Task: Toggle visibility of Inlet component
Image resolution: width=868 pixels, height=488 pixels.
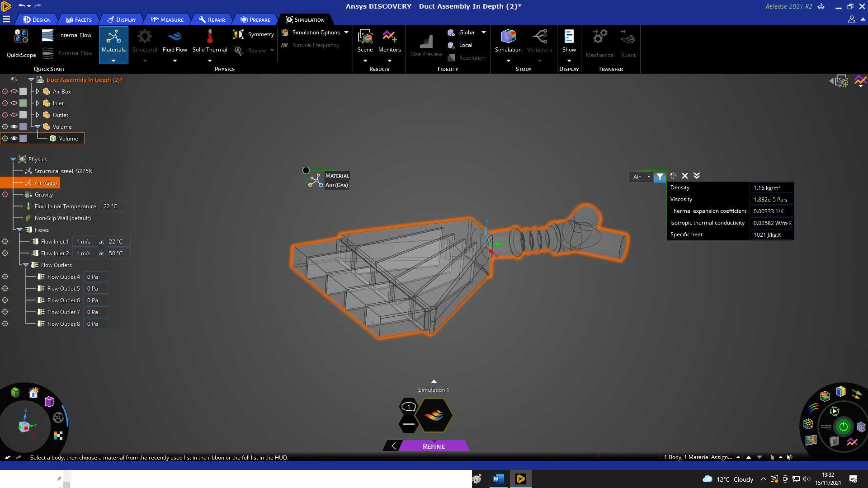Action: coord(14,103)
